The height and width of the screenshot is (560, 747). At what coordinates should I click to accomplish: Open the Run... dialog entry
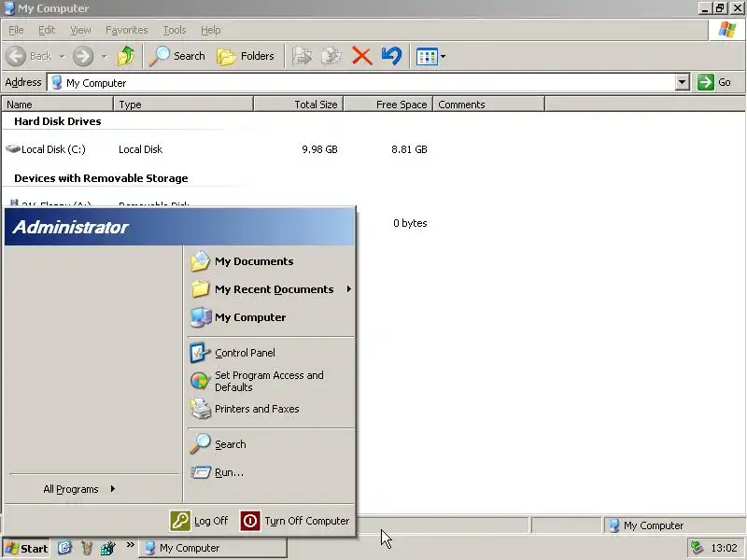[x=218, y=472]
